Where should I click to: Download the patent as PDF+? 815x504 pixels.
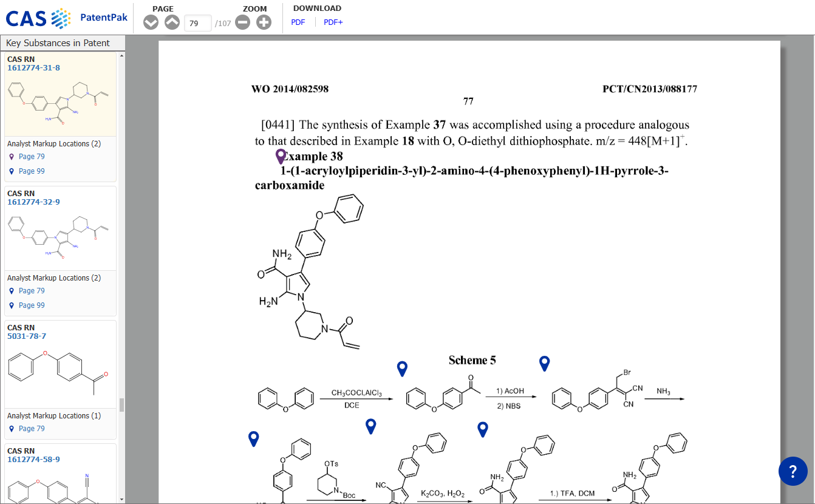tap(333, 22)
